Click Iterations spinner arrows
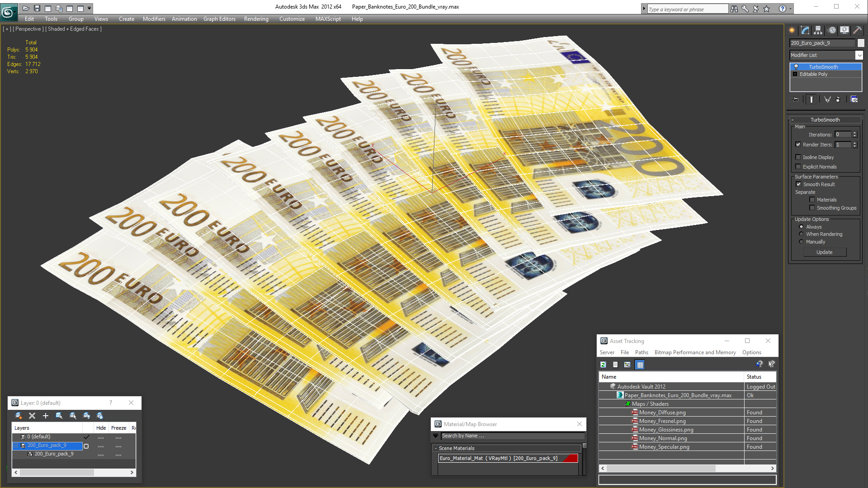The width and height of the screenshot is (868, 488). (854, 135)
